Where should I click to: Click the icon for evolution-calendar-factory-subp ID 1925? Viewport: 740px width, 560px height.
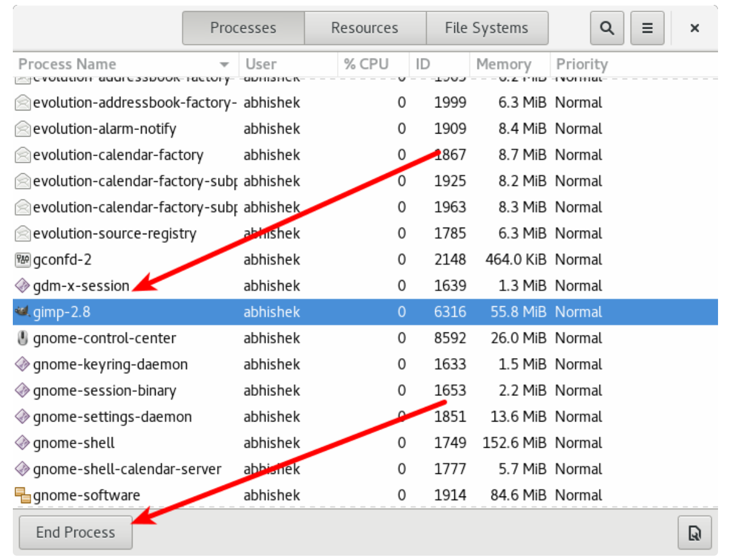[x=23, y=182]
